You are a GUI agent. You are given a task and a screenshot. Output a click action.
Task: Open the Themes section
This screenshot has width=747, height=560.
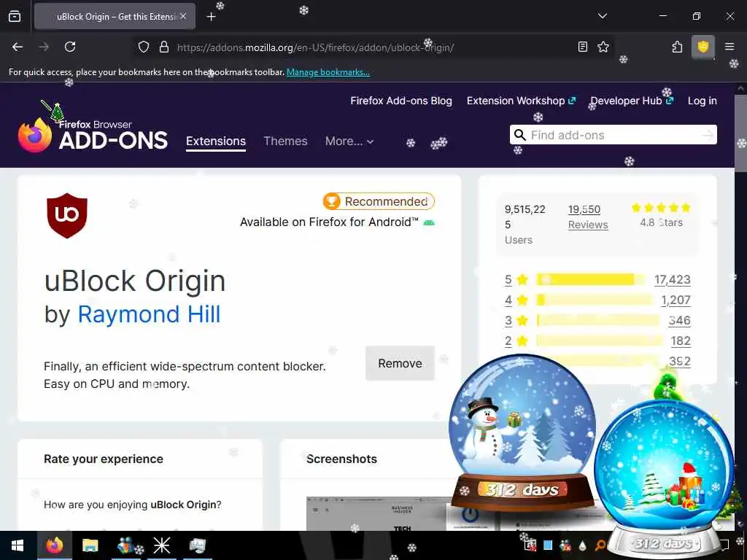(285, 141)
